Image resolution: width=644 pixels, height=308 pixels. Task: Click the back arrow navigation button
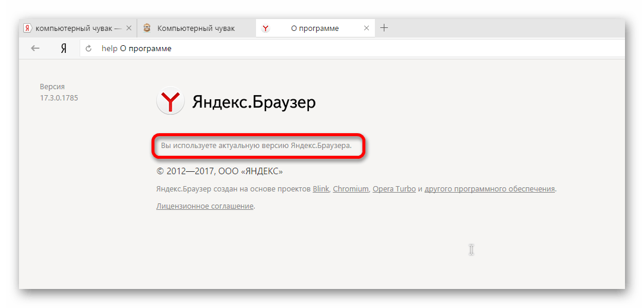tap(35, 49)
